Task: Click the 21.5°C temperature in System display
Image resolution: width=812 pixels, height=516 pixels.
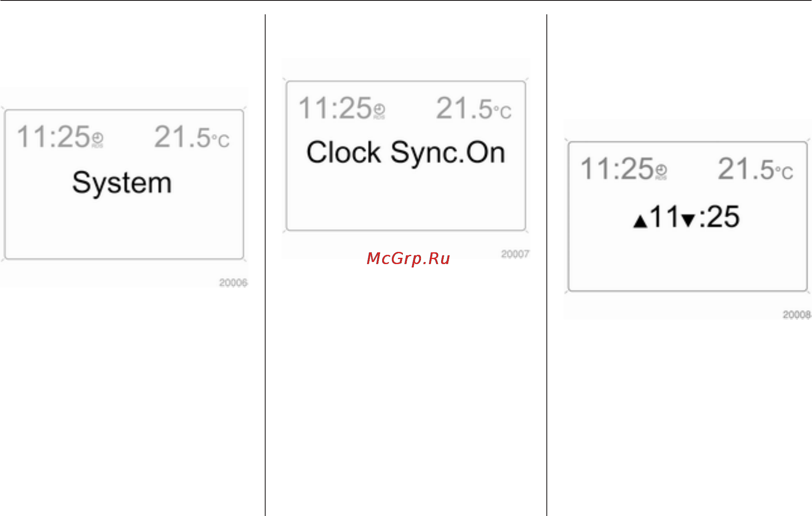Action: (x=192, y=137)
